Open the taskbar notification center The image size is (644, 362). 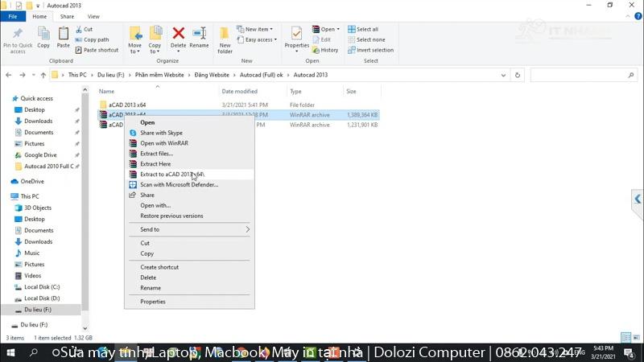pos(629,352)
